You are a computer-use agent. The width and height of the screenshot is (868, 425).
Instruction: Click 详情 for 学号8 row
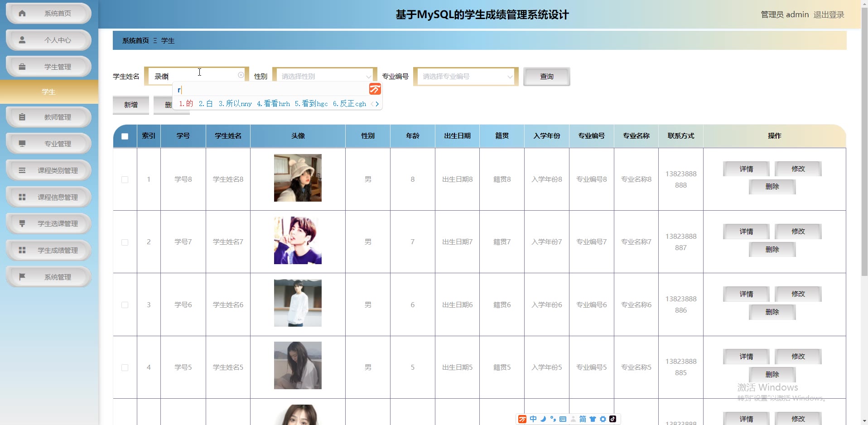pos(746,169)
